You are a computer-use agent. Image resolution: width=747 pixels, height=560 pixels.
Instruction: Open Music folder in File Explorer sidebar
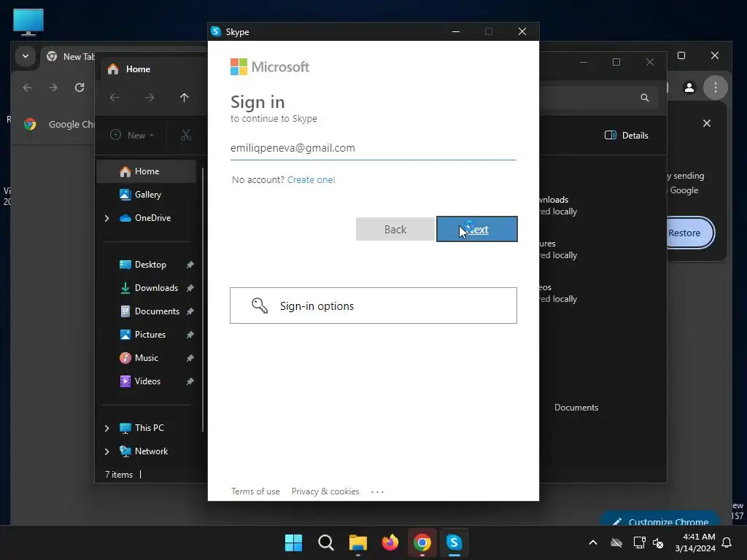point(146,357)
